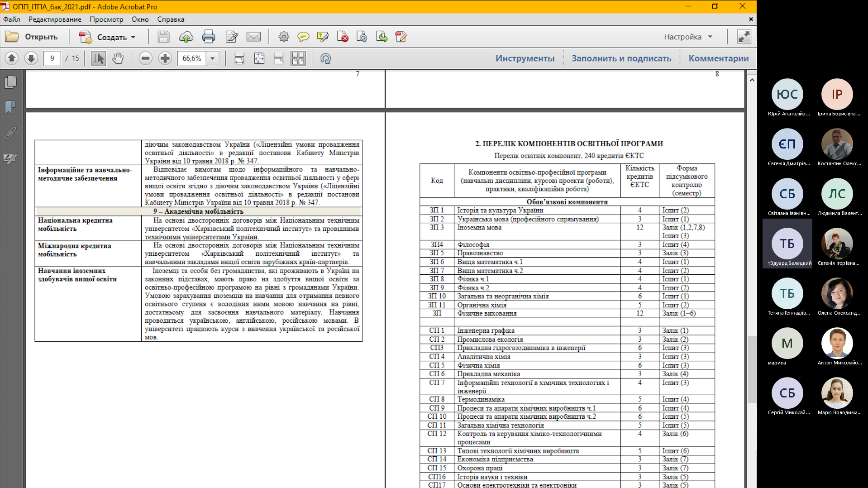Click the highlight text tool
The height and width of the screenshot is (488, 868).
click(323, 37)
